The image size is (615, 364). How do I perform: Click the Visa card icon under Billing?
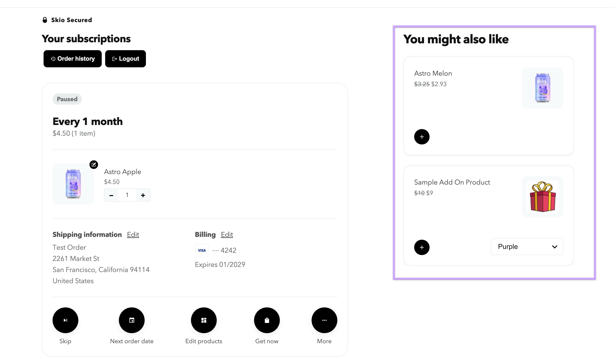pyautogui.click(x=201, y=250)
